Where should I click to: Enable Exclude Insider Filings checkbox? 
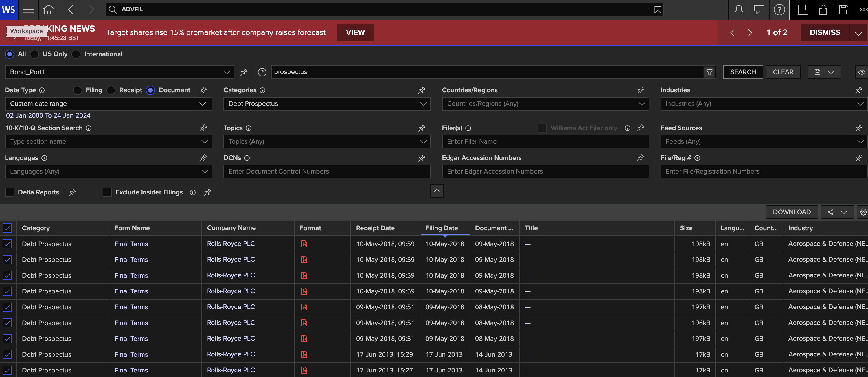coord(107,192)
